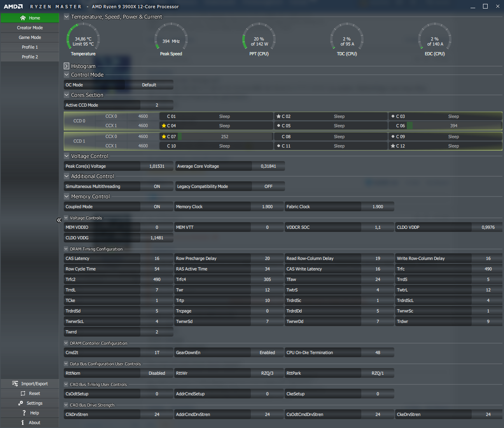Click the Help question mark icon

(24, 413)
